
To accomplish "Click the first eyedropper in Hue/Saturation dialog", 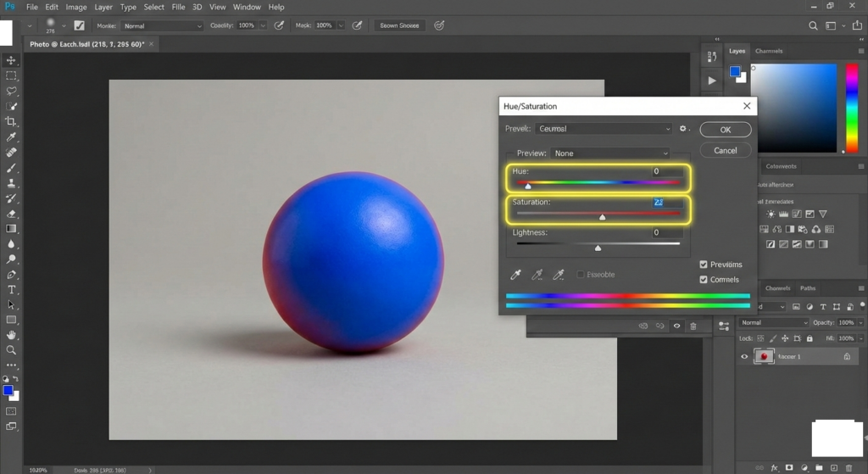I will 515,275.
